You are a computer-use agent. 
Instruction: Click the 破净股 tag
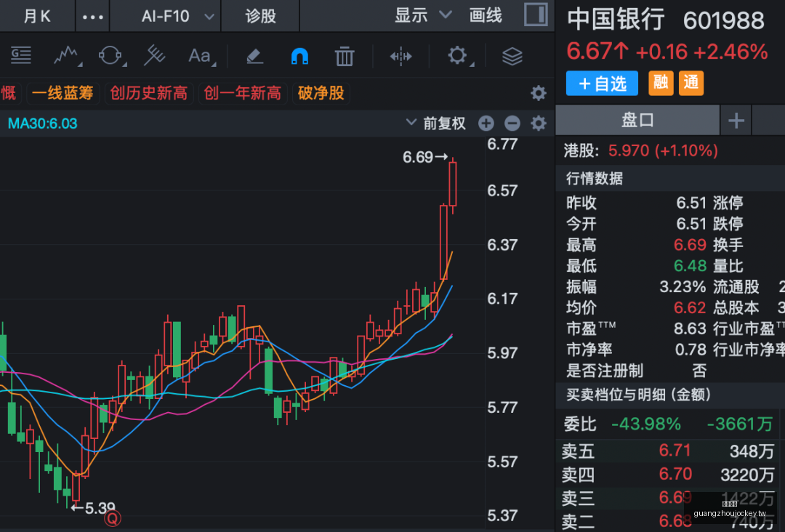[x=321, y=93]
